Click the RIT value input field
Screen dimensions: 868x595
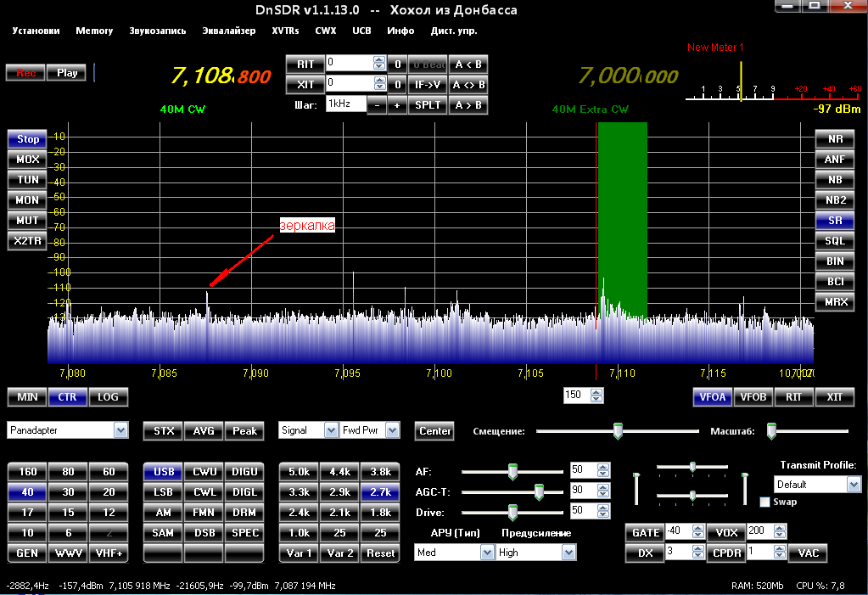pos(349,63)
